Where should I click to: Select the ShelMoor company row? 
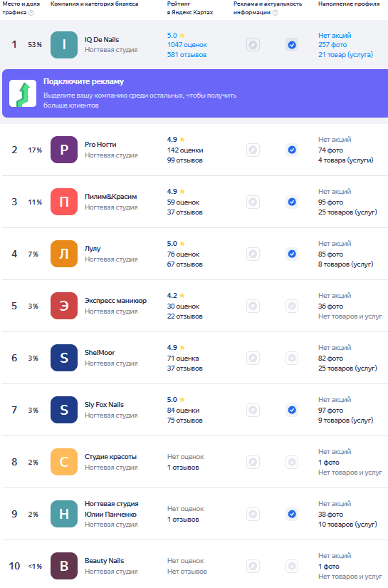pos(194,358)
